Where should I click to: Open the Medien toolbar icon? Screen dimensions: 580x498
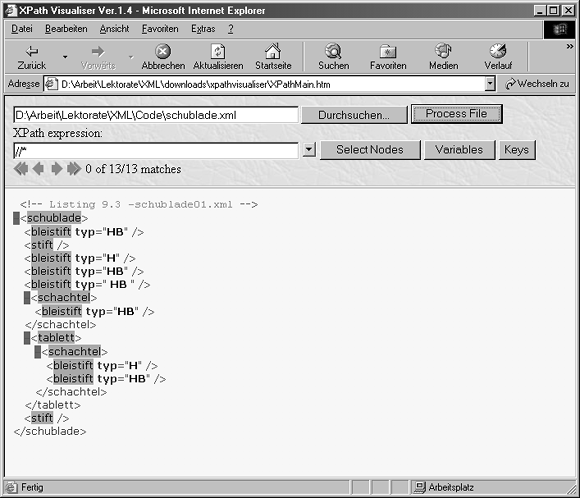pos(443,51)
